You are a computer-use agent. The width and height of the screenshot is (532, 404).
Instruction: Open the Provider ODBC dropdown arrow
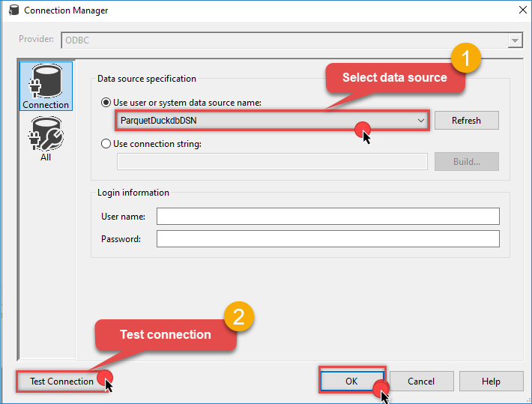click(x=515, y=40)
